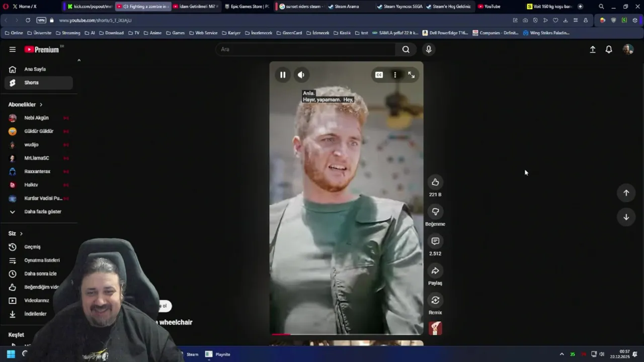Click the Remix icon
644x362 pixels.
(x=435, y=300)
